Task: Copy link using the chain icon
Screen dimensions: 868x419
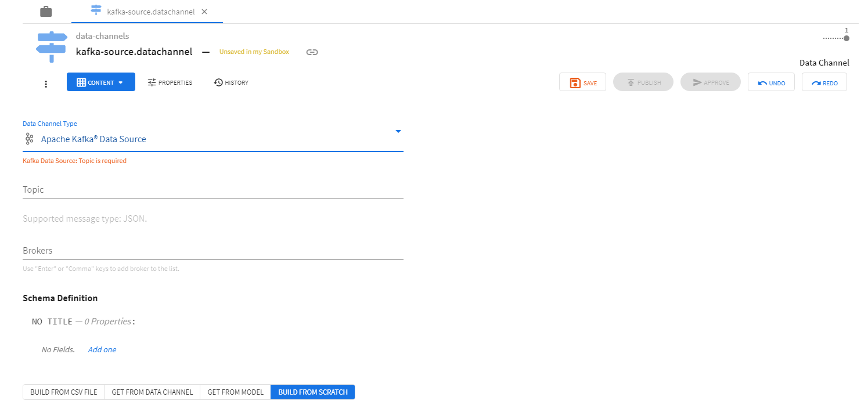Action: [x=312, y=52]
